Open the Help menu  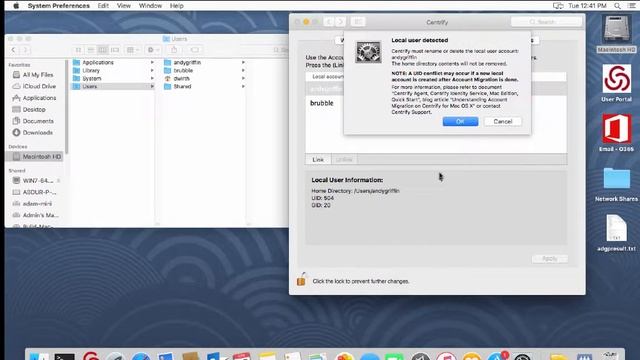point(176,6)
